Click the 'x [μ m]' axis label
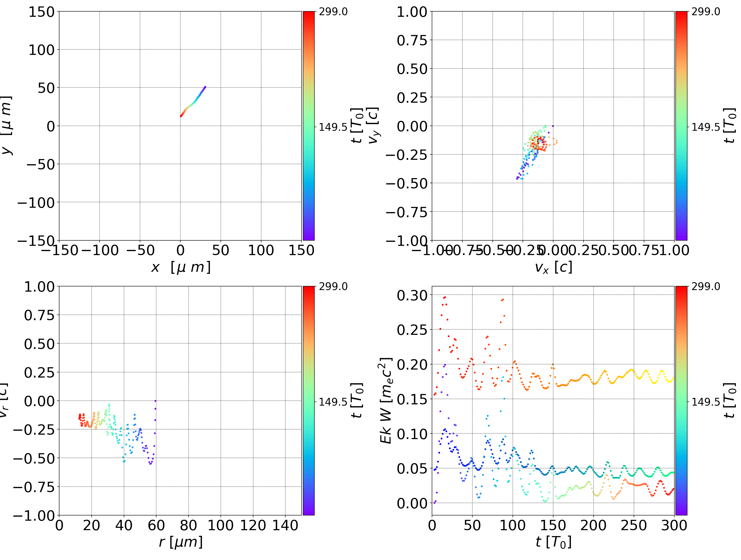The width and height of the screenshot is (741, 560). coord(180,267)
